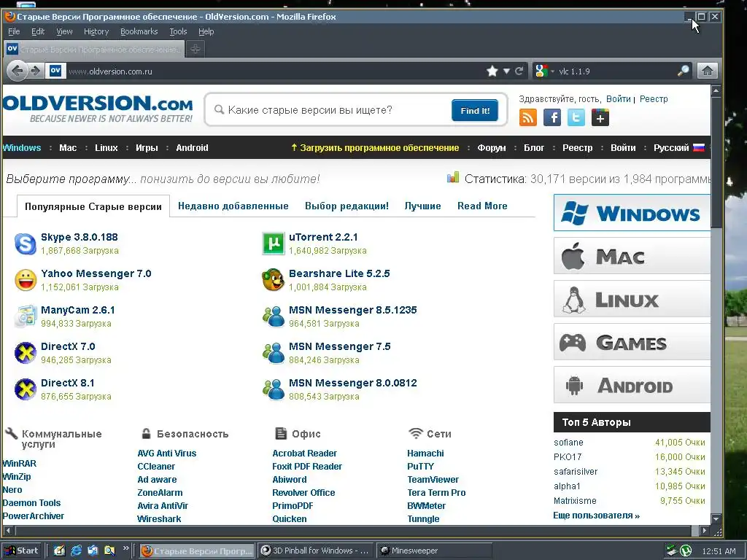Click the Internet Explorer quick launch icon
Image resolution: width=747 pixels, height=560 pixels.
(76, 551)
